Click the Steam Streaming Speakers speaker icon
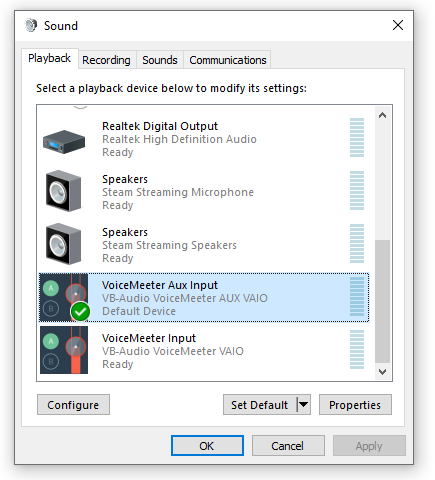Screen dimensions: 435x480 click(x=64, y=244)
